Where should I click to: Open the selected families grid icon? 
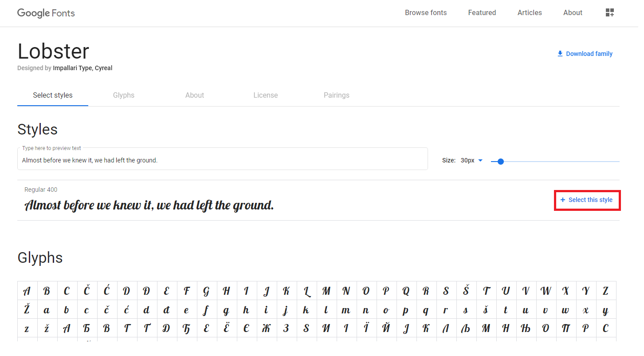[609, 13]
